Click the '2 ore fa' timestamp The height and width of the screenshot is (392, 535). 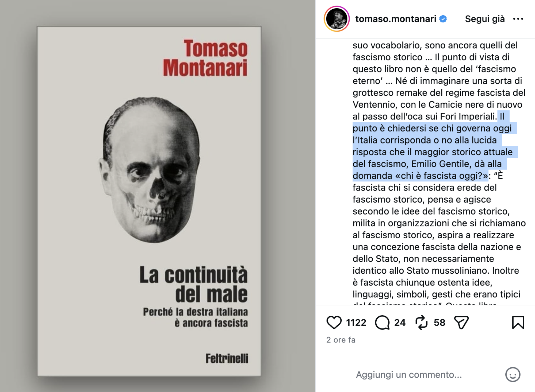(341, 340)
